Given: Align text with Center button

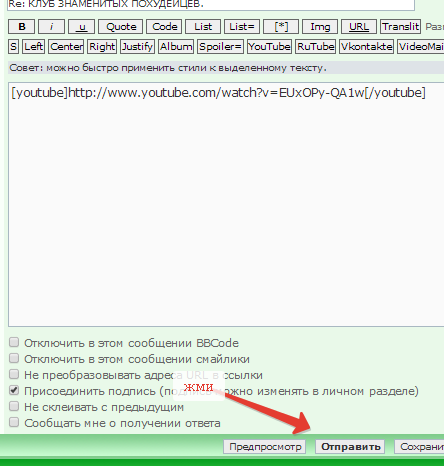Looking at the screenshot, I should tap(66, 46).
